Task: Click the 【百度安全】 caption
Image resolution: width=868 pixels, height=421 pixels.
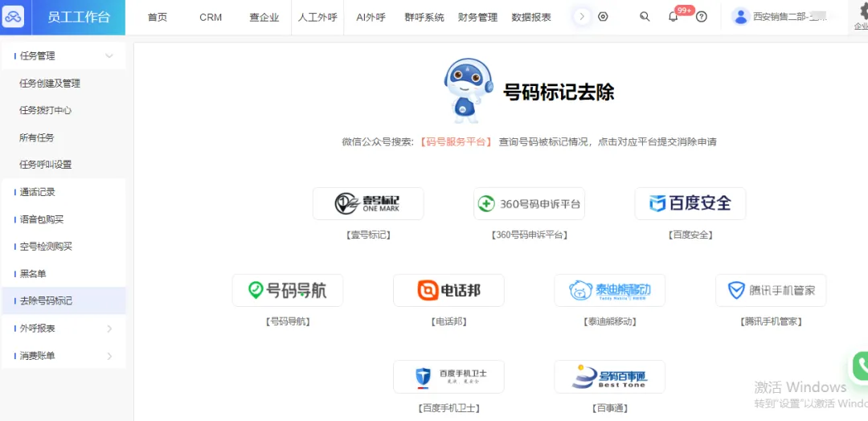Action: click(x=690, y=235)
